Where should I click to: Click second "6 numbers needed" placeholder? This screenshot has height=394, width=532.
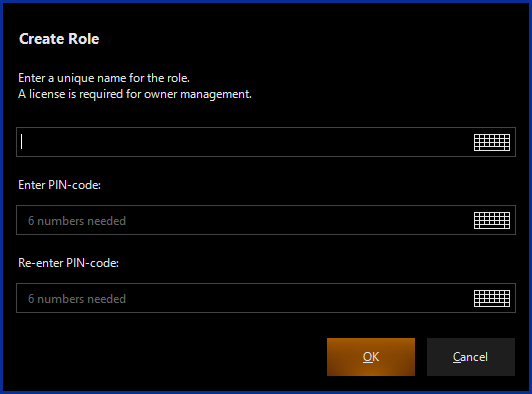77,299
